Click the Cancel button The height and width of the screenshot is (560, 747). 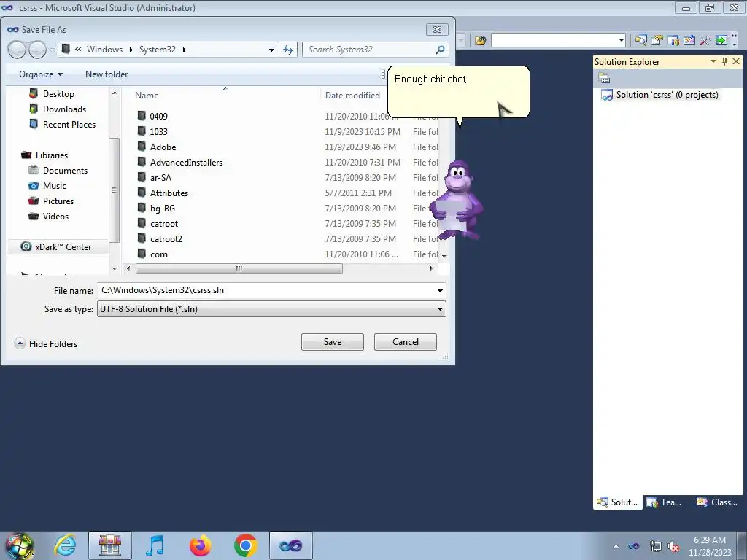tap(406, 342)
